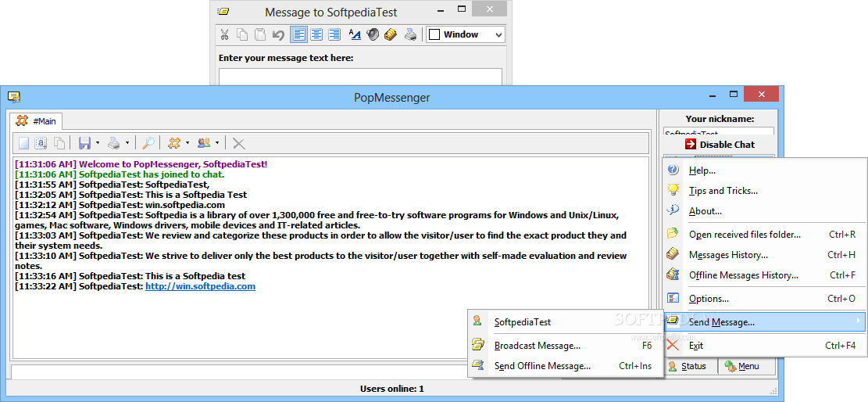
Task: Click the speaker sound icon in message window
Action: pyautogui.click(x=373, y=34)
